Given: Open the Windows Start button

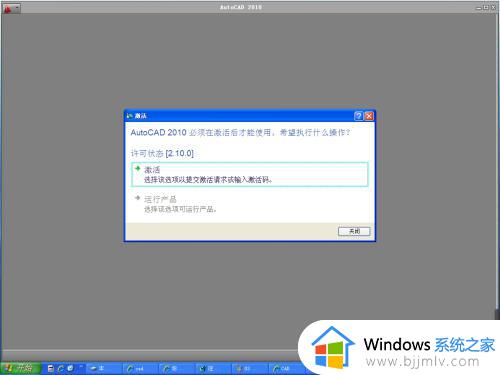Looking at the screenshot, I should 20,368.
